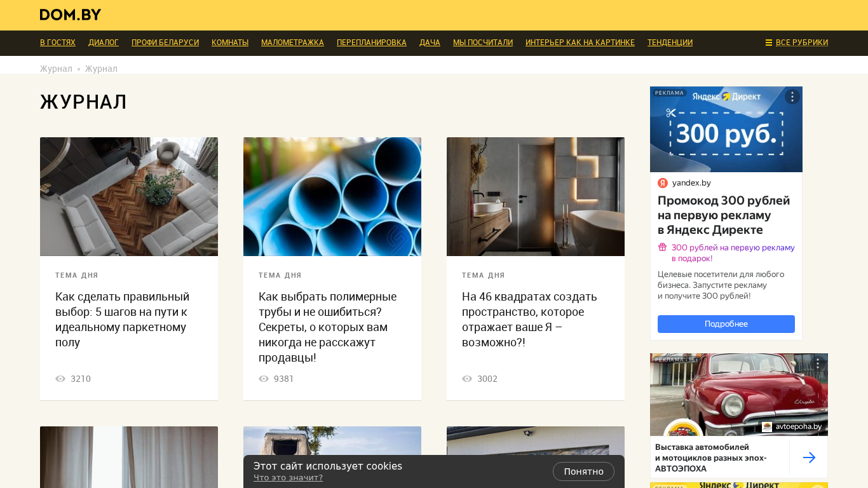Viewport: 868px width, 488px height.
Task: Click the views eye icon beside 3002
Action: coord(467,379)
